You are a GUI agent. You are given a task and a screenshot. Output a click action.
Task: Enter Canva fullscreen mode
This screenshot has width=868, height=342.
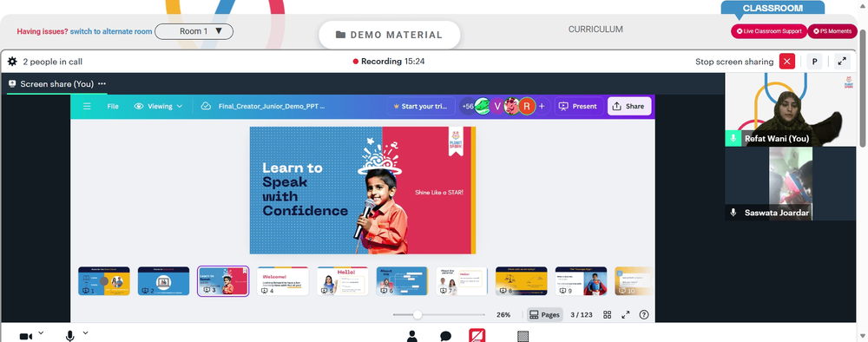(626, 315)
